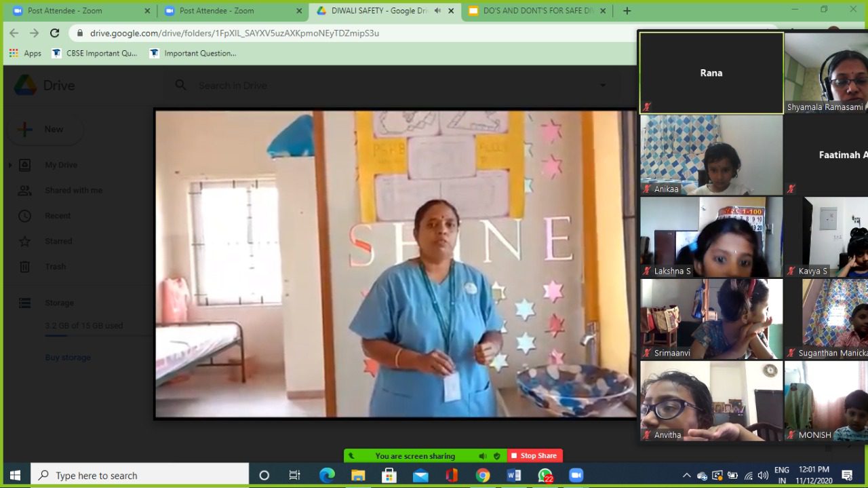
Task: Open the Recent section in Drive
Action: click(58, 216)
